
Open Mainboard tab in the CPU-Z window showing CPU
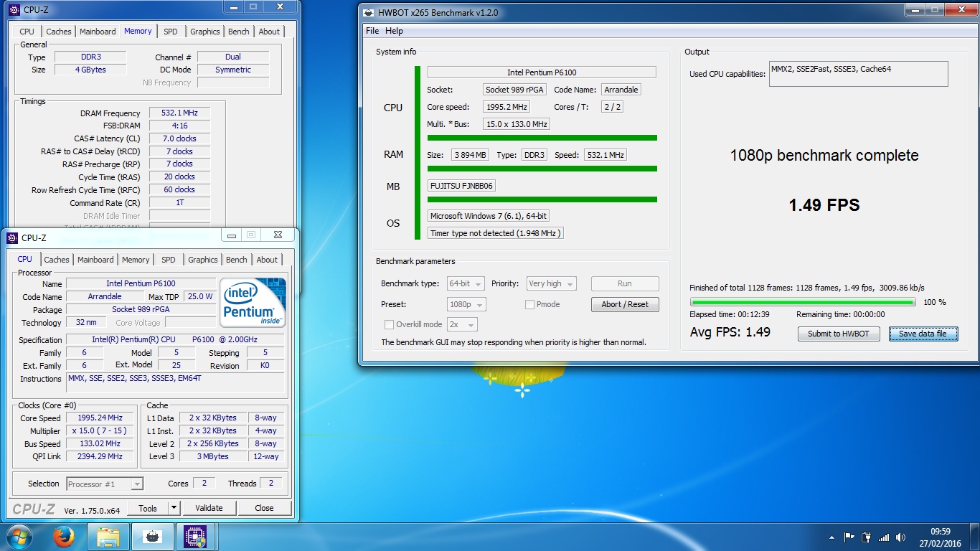pos(95,260)
